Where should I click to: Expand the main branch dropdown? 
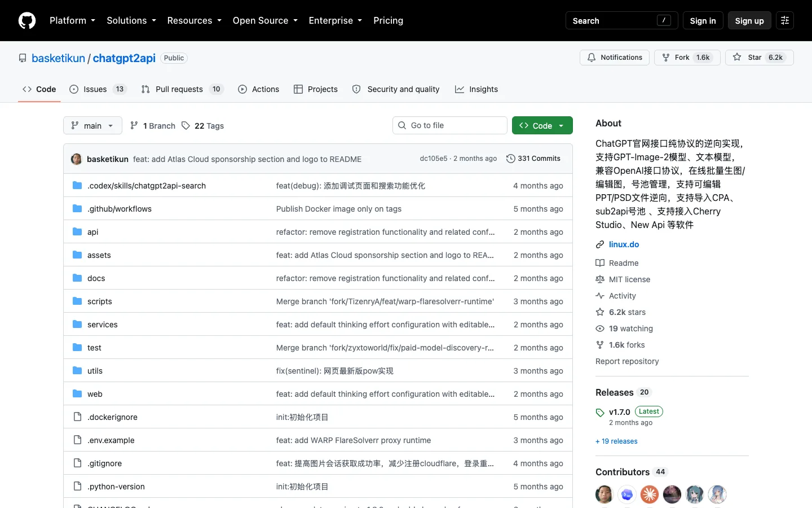pos(92,125)
